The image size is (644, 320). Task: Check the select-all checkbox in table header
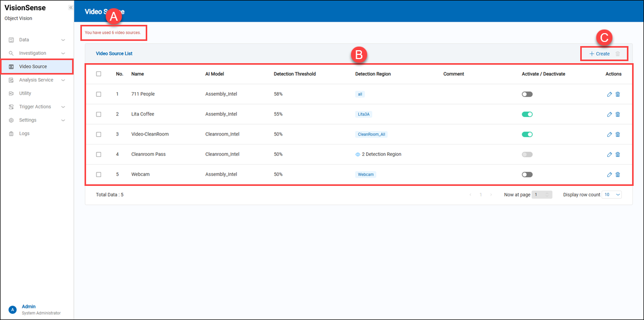[x=99, y=74]
